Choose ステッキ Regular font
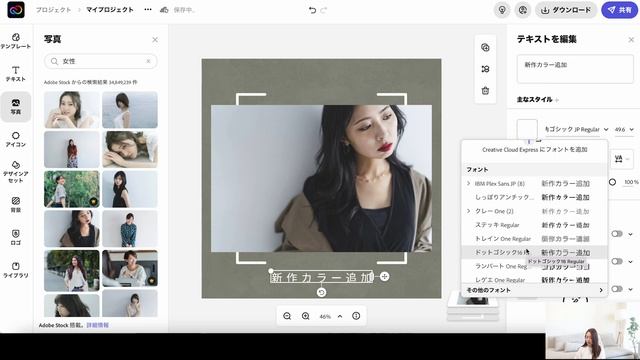This screenshot has height=360, width=640. point(534,225)
